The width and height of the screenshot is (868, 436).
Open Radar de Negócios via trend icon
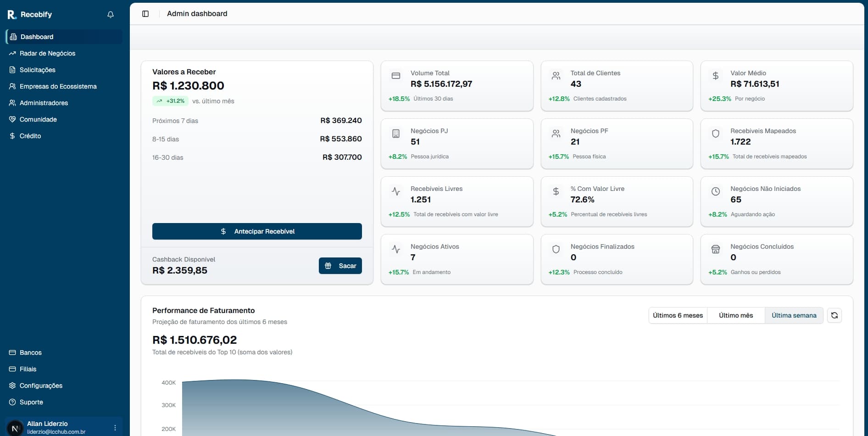tap(13, 53)
